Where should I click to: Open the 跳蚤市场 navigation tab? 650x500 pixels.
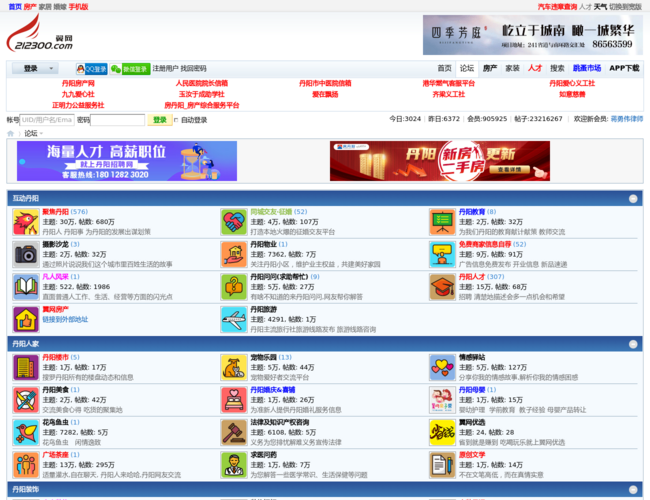[x=587, y=68]
